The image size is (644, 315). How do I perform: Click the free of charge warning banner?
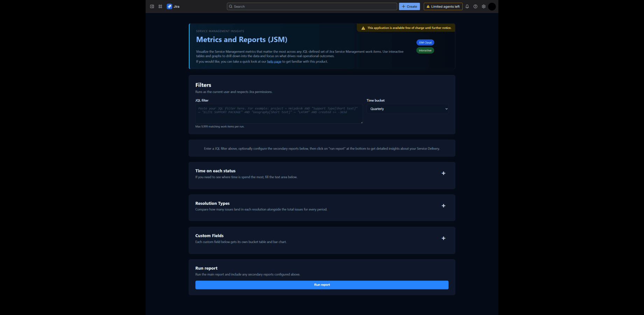click(x=406, y=28)
